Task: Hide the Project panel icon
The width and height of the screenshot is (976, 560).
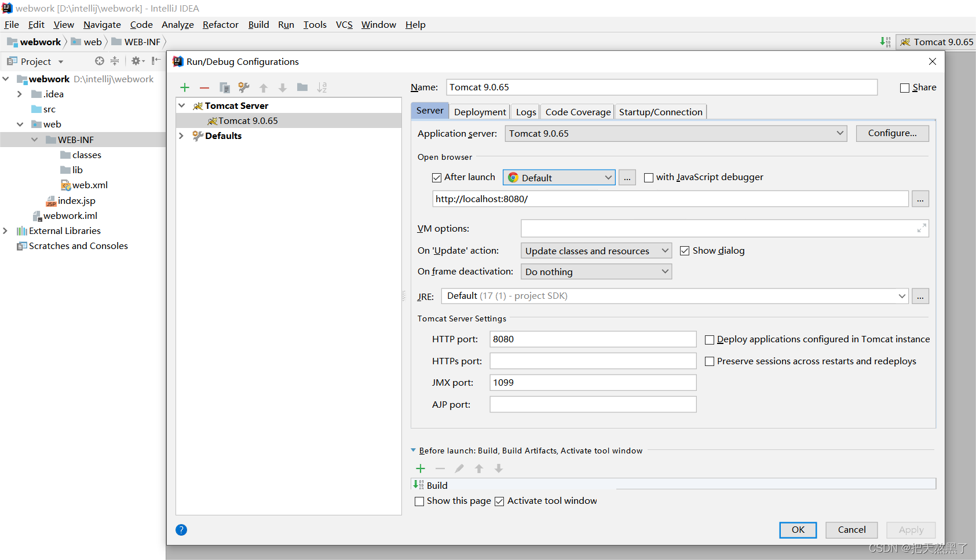Action: 156,61
